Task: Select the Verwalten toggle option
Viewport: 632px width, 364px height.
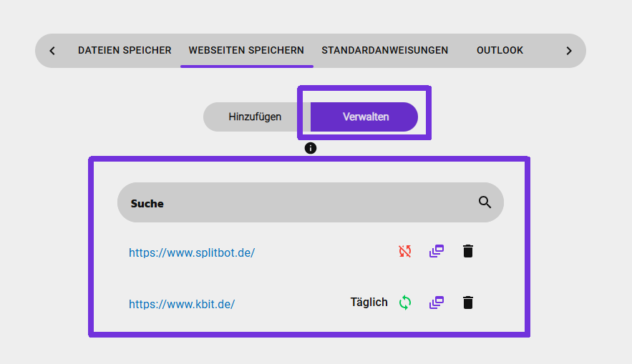Action: (x=365, y=117)
